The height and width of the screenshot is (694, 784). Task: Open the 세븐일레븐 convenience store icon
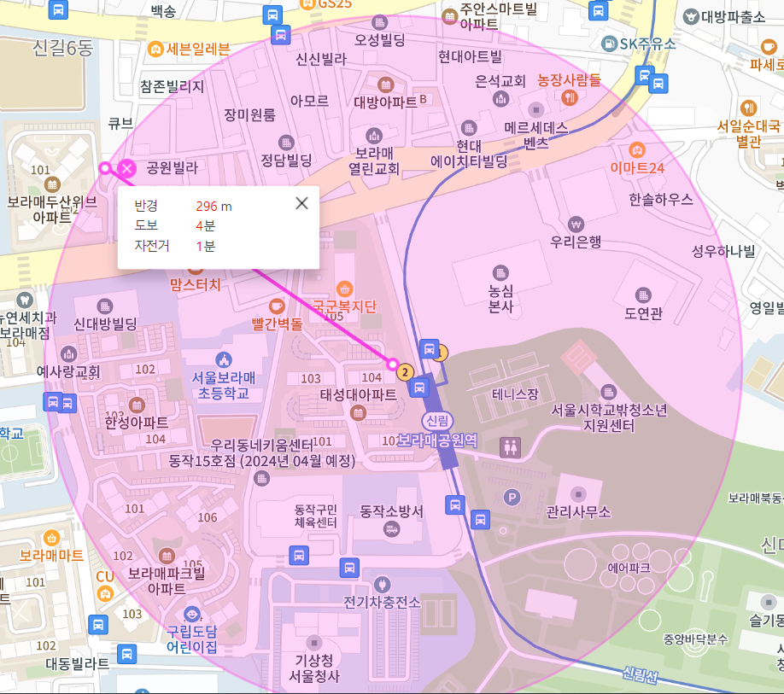[155, 49]
